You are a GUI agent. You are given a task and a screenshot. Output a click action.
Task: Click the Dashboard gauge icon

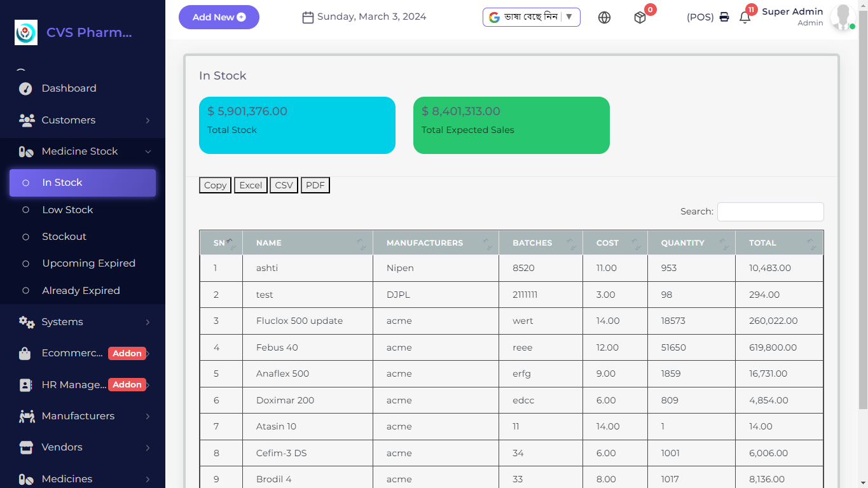25,88
